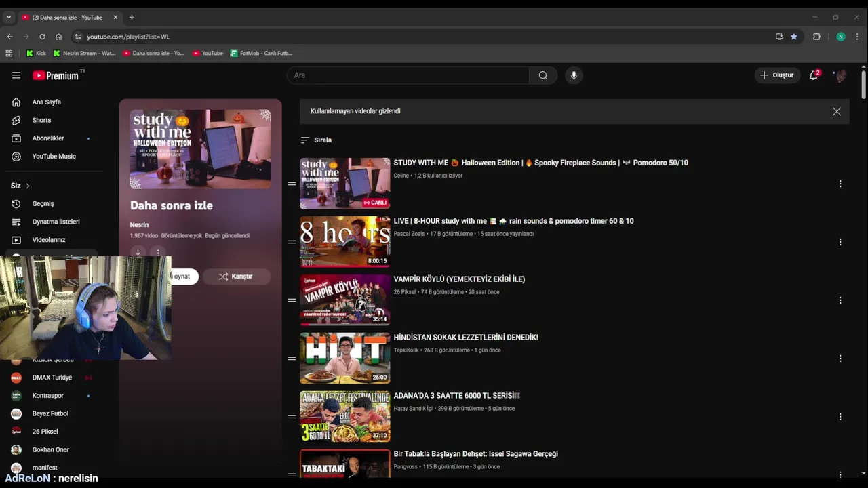This screenshot has height=488, width=868.
Task: Play STUDY WITH ME Halloween thumbnail
Action: (x=344, y=184)
